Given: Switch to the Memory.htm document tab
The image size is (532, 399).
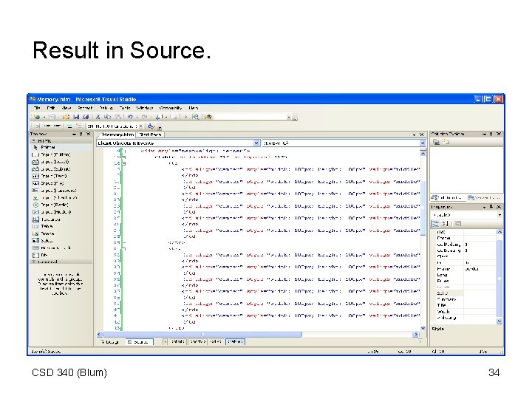Looking at the screenshot, I should click(x=117, y=134).
